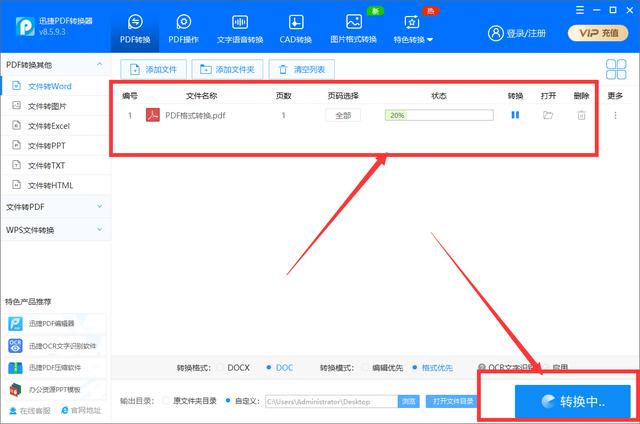Open 迅捷PDF压缩软件 recommendation

point(56,368)
